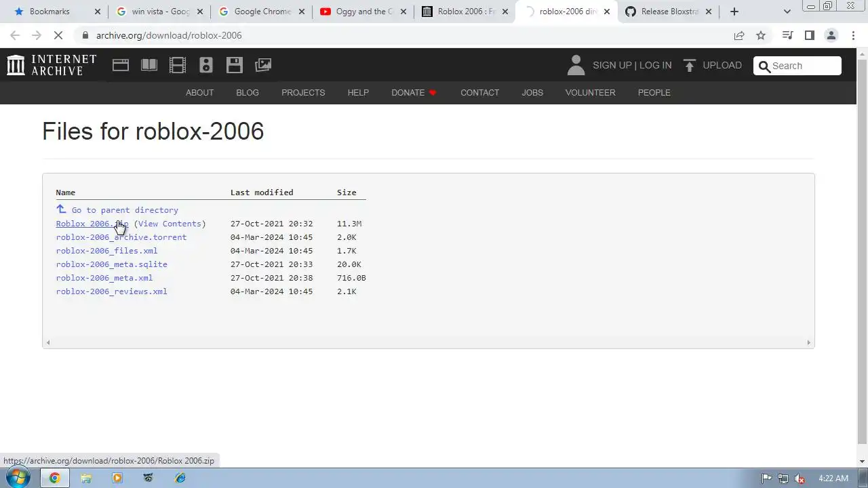Viewport: 868px width, 488px height.
Task: Switch to the Release Bloxstrap GitHub tab
Action: click(669, 12)
